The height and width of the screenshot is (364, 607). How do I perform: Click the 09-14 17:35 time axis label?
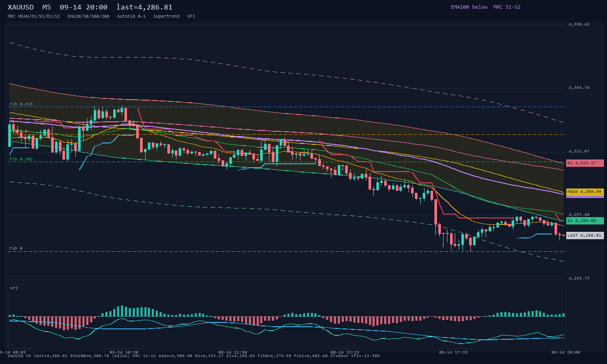click(453, 352)
